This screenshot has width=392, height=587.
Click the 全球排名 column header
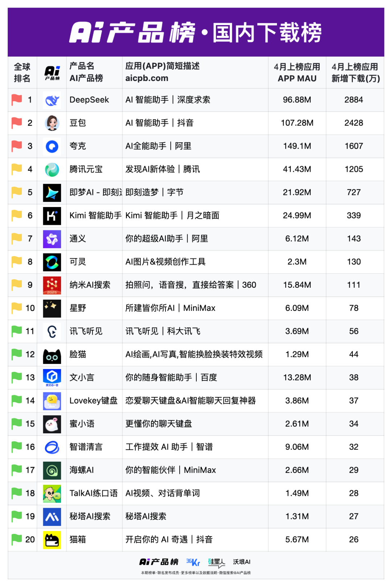pos(22,73)
